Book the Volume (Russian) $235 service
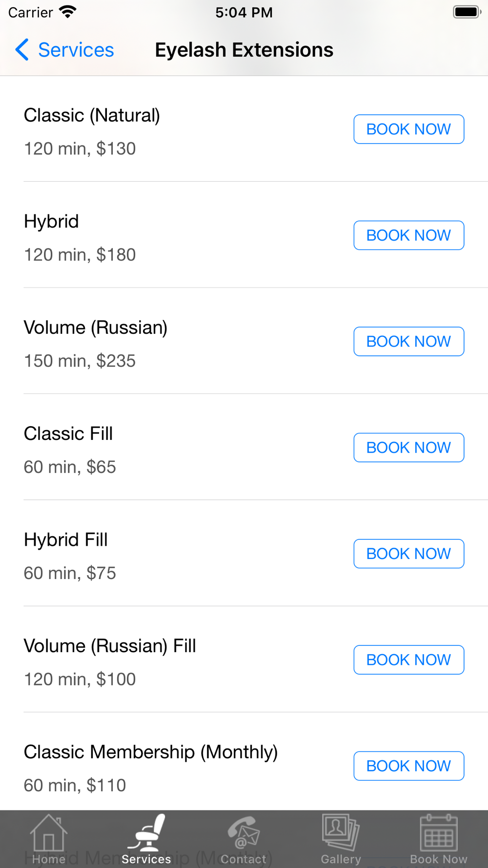 point(409,341)
